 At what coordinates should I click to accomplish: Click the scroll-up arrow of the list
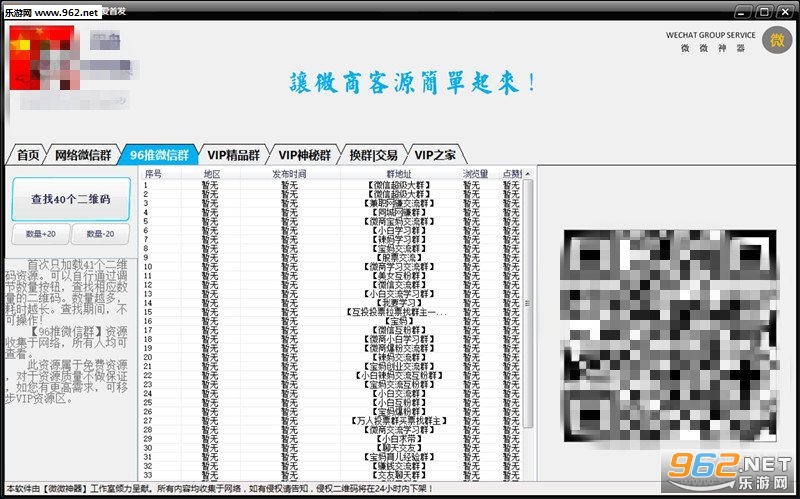(x=528, y=174)
